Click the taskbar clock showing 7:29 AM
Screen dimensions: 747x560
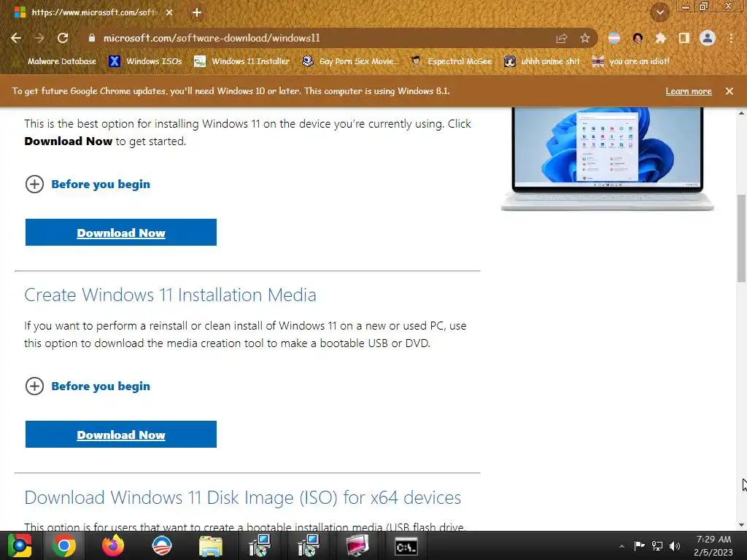click(713, 546)
